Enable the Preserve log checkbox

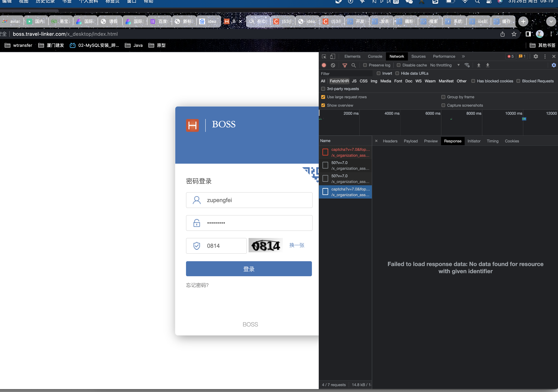click(x=365, y=65)
